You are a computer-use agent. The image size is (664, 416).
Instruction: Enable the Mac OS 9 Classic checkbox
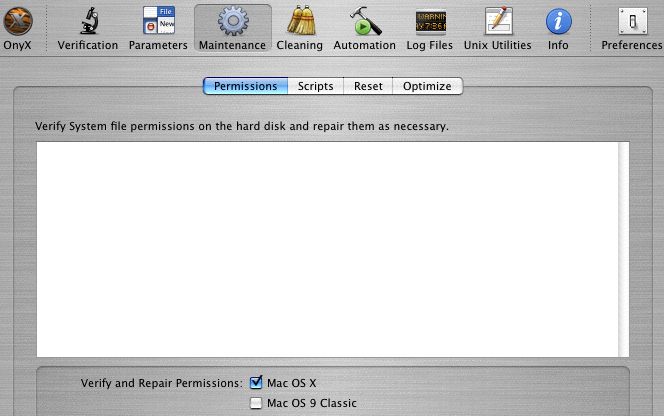[256, 402]
